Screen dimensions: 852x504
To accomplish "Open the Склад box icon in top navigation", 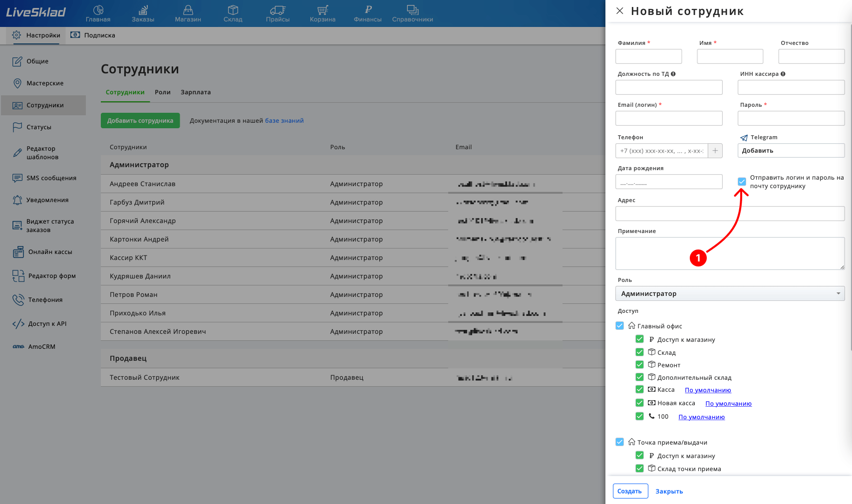I will pos(233,10).
